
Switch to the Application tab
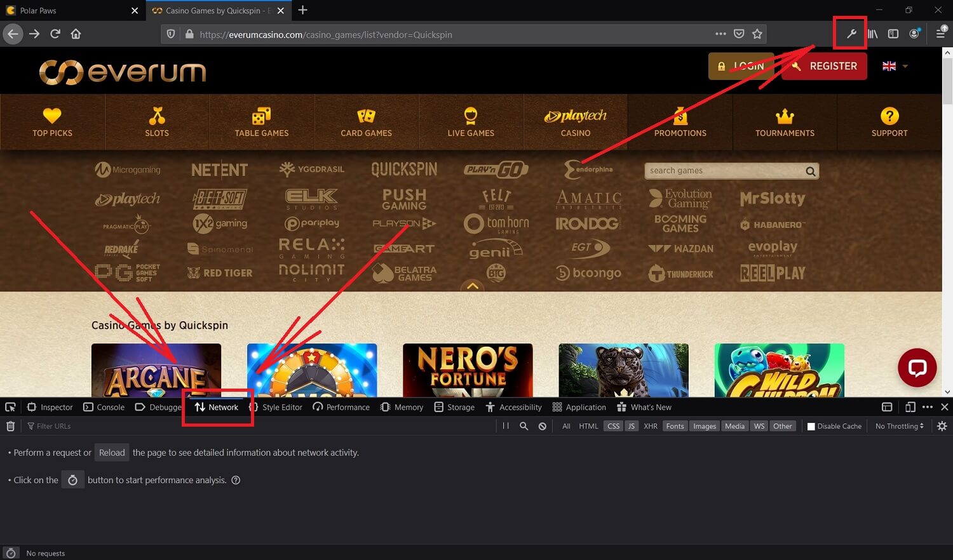tap(579, 407)
